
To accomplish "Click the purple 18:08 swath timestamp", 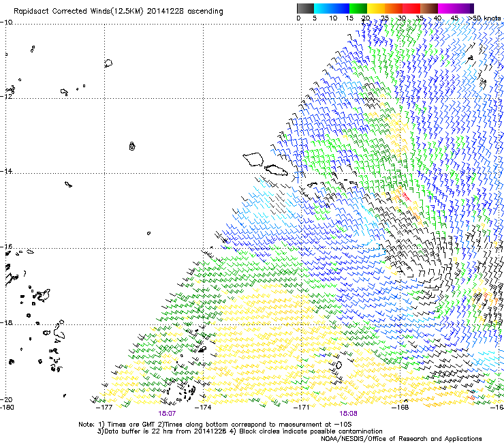I will click(349, 414).
